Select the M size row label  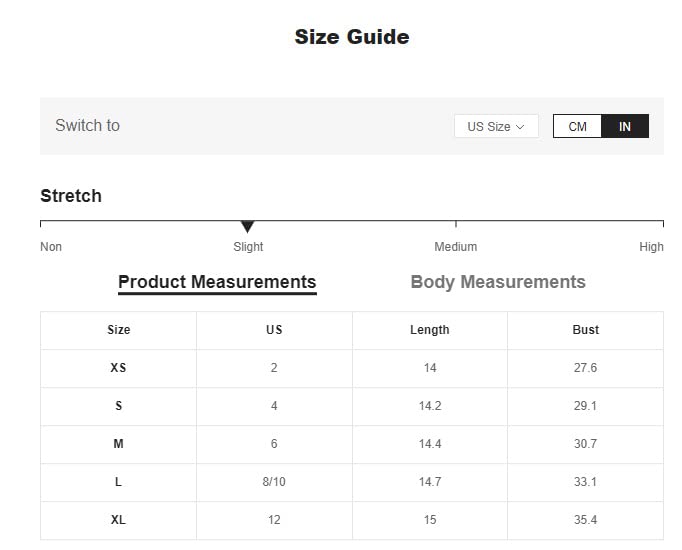[118, 444]
